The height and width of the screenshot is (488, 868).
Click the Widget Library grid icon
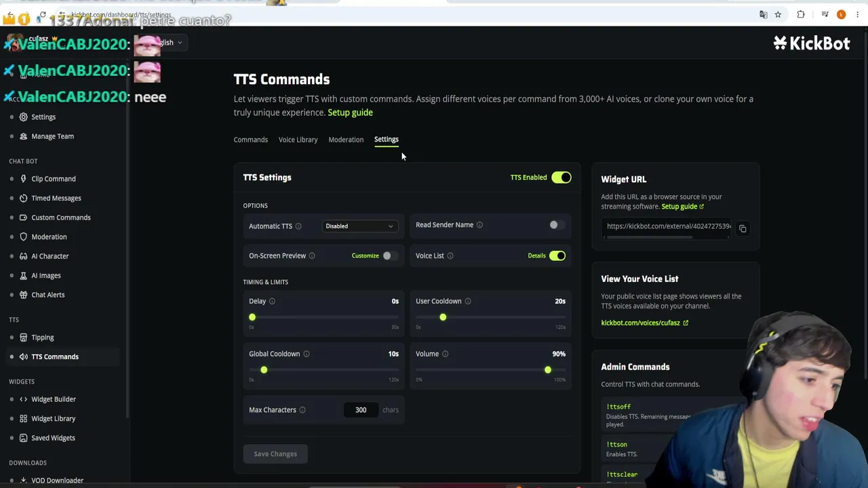(24, 418)
